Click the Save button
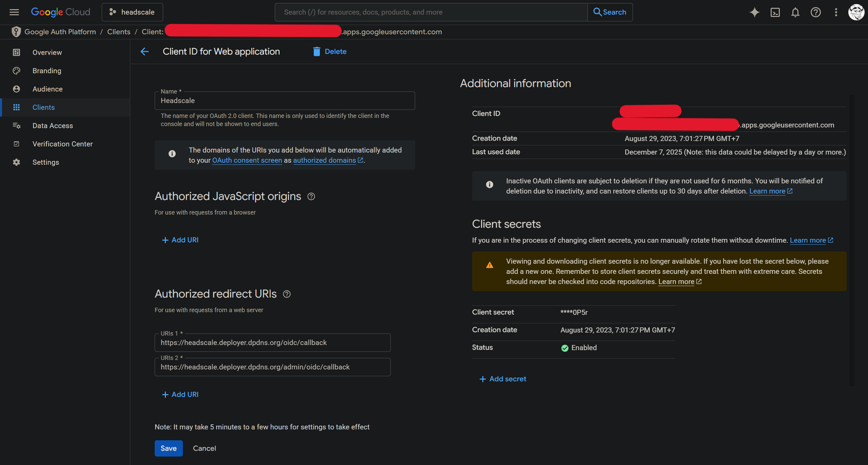The image size is (868, 465). pyautogui.click(x=169, y=448)
